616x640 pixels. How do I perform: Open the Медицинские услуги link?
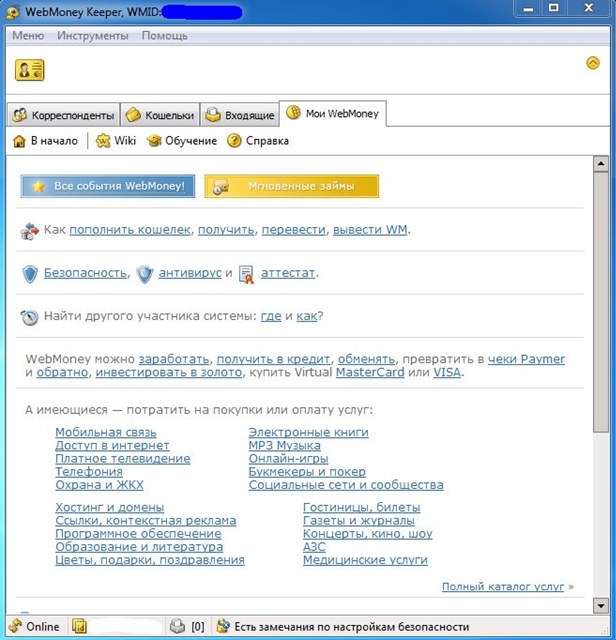[x=365, y=560]
